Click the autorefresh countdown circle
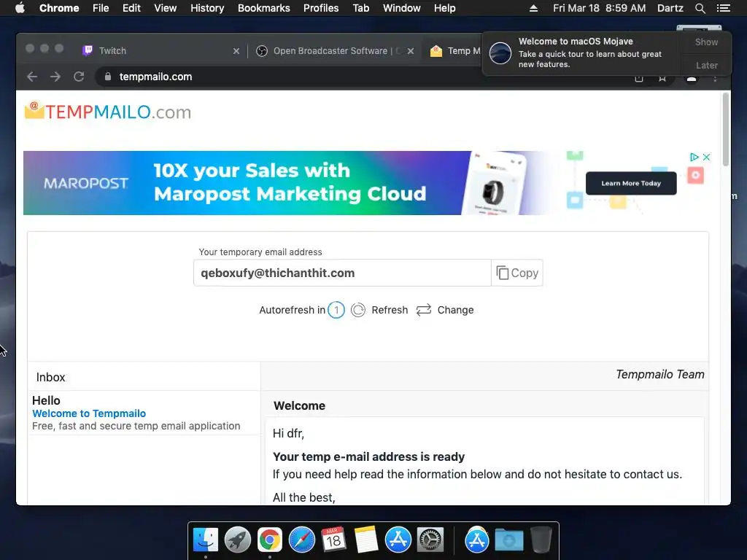Viewport: 747px width, 560px height. pyautogui.click(x=336, y=310)
